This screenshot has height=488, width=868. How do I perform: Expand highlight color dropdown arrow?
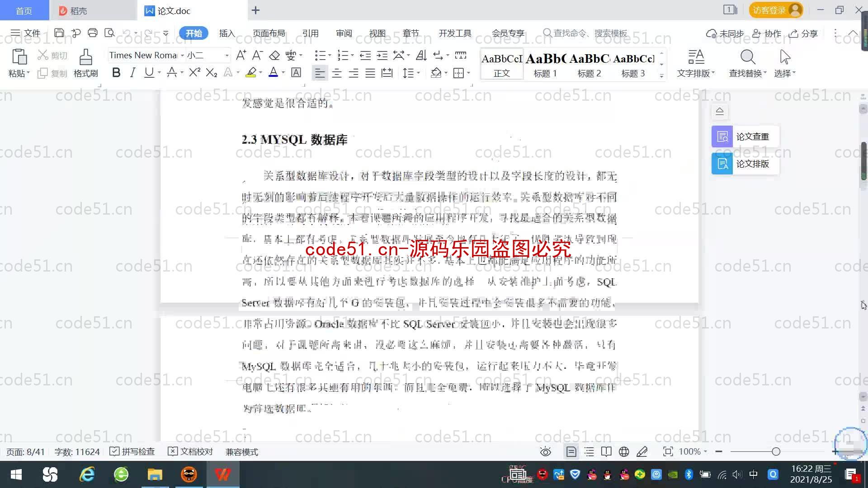point(260,73)
